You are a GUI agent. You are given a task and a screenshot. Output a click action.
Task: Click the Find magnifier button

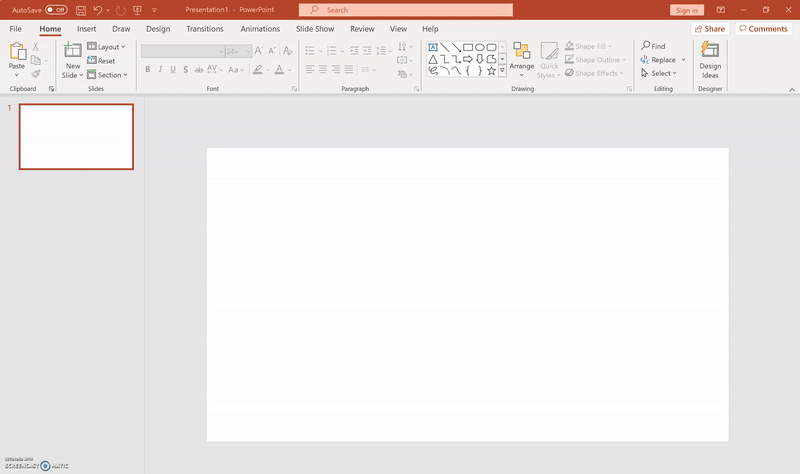[x=653, y=46]
